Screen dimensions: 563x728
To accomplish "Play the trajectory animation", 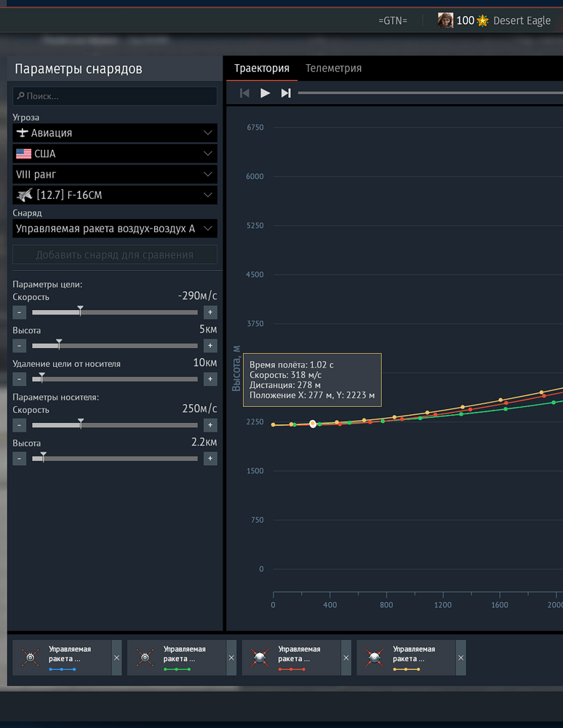I will [265, 93].
